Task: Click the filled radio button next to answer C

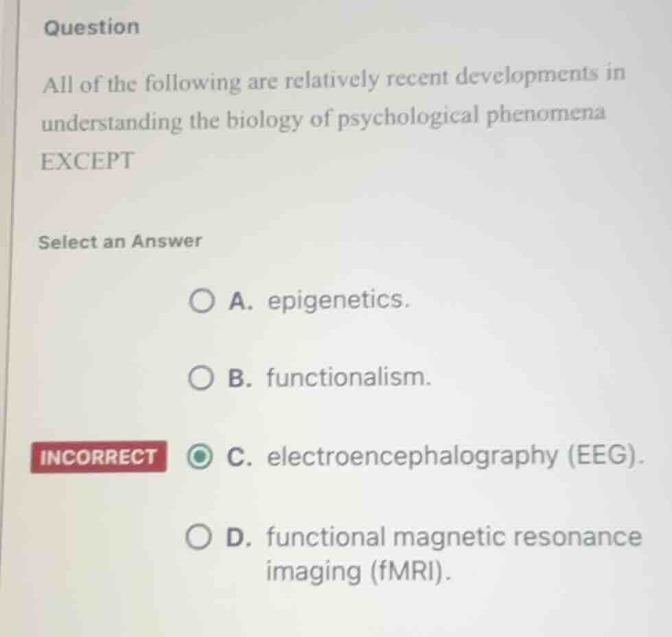Action: point(200,455)
